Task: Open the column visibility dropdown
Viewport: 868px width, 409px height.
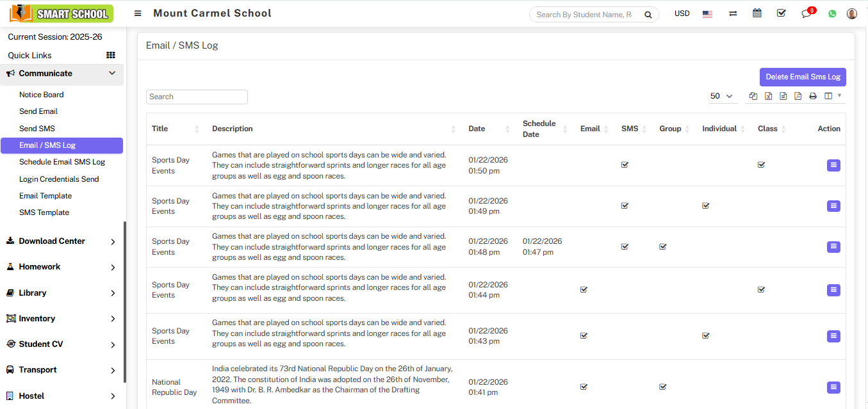Action: pyautogui.click(x=832, y=96)
